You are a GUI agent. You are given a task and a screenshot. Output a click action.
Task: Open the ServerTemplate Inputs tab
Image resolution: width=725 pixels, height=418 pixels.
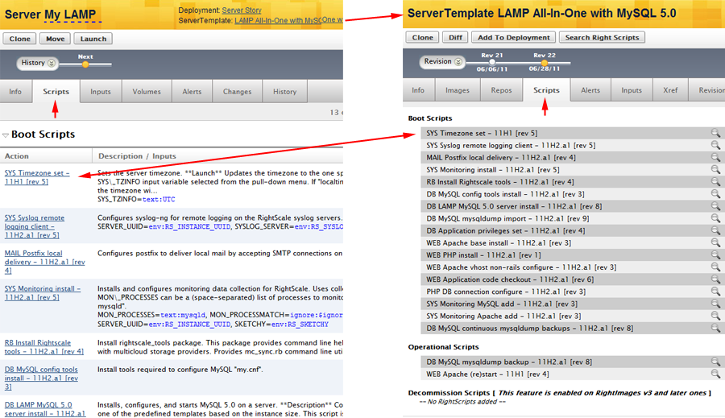[632, 90]
